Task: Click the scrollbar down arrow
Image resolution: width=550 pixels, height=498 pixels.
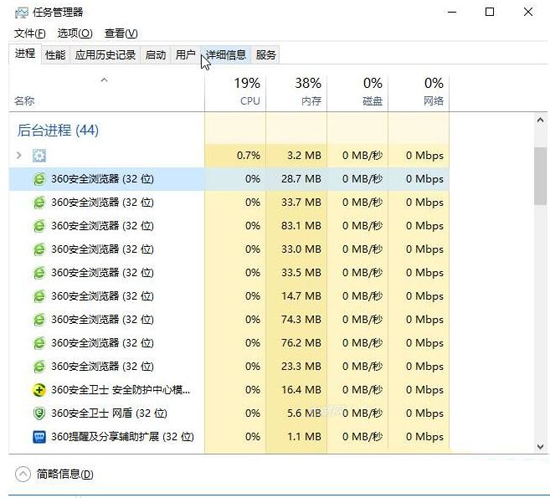Action: (x=540, y=446)
